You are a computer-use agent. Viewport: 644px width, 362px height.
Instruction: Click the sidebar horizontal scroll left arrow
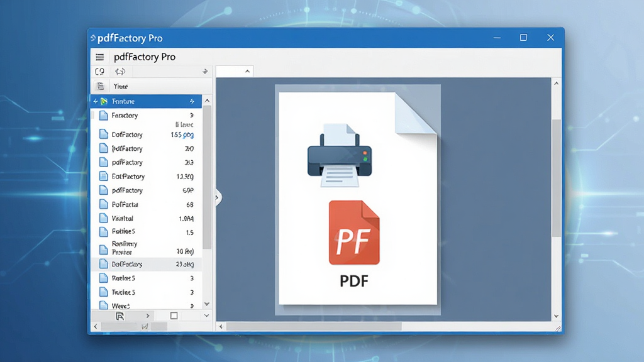(x=96, y=327)
